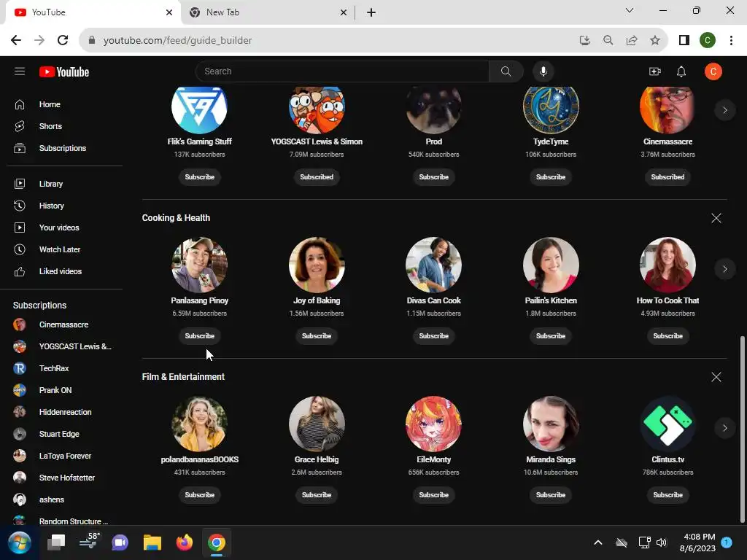Reload the page in Chrome

(63, 41)
